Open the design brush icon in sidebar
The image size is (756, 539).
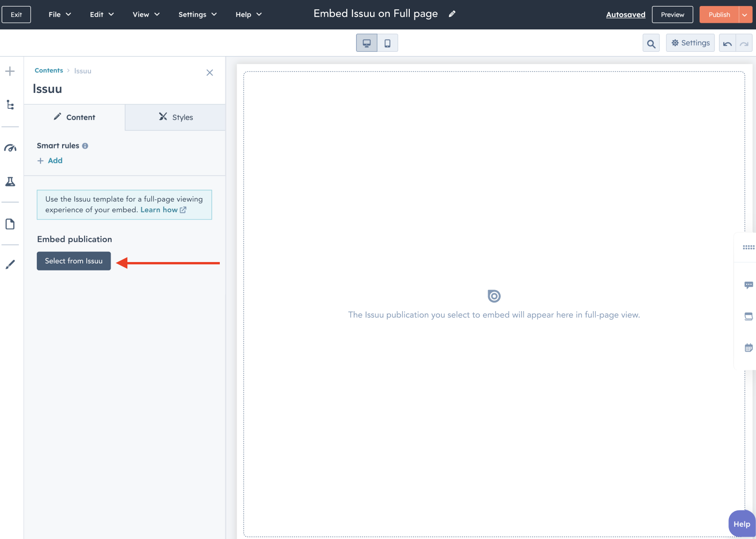point(10,264)
